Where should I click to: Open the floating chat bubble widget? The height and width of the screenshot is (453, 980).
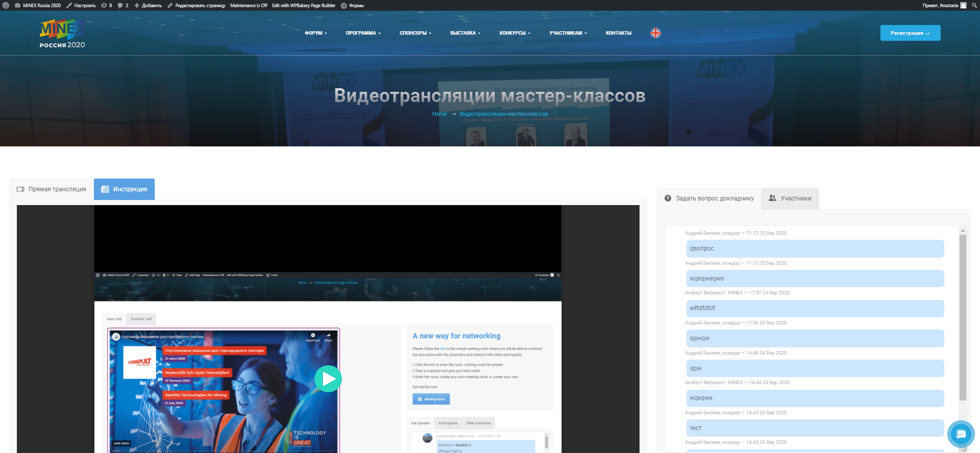tap(961, 434)
